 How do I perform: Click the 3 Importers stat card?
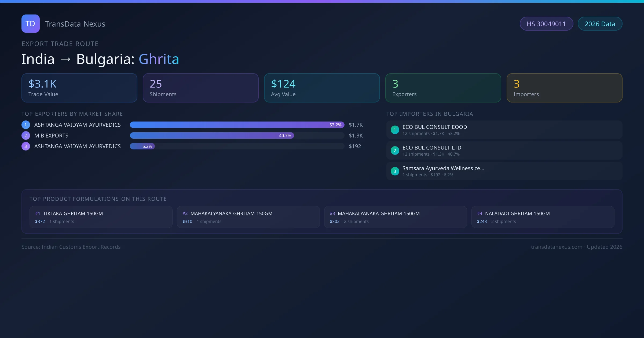(x=564, y=88)
